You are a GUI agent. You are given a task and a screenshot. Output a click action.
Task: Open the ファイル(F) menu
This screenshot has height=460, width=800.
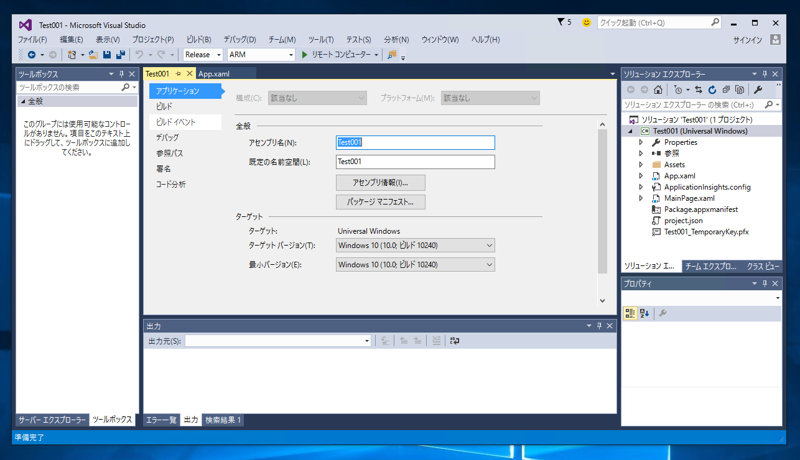[x=33, y=39]
